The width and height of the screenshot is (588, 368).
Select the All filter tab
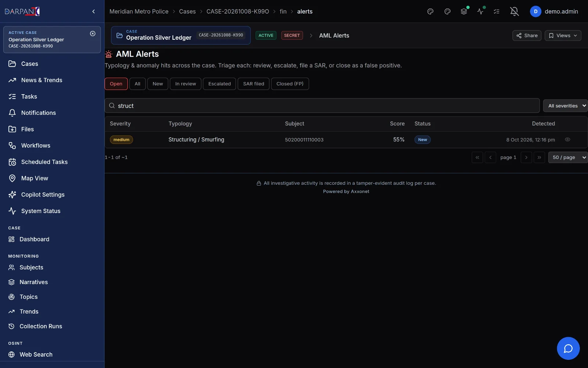click(x=137, y=84)
